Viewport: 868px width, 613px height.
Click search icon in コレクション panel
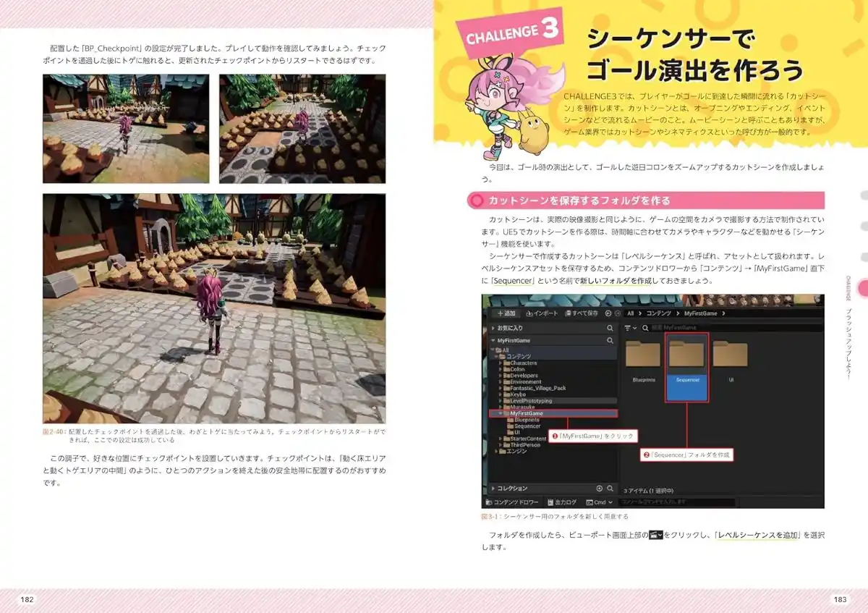pos(610,489)
